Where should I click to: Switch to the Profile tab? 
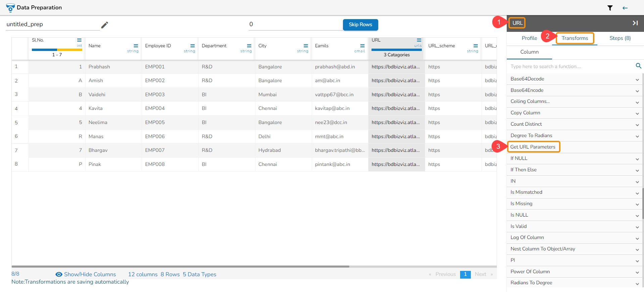click(x=529, y=38)
